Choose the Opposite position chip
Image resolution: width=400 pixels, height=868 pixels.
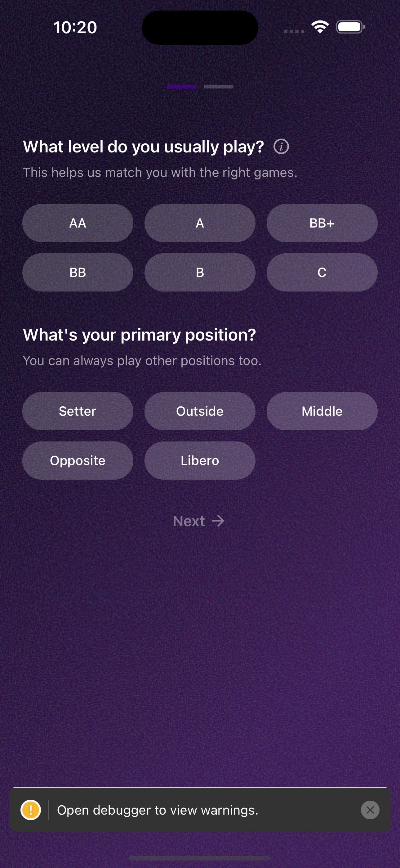pyautogui.click(x=78, y=460)
